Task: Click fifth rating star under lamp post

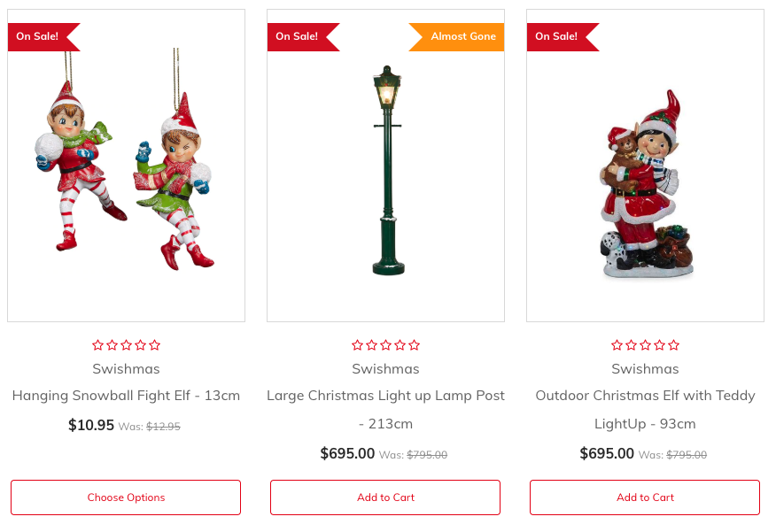Action: 415,345
